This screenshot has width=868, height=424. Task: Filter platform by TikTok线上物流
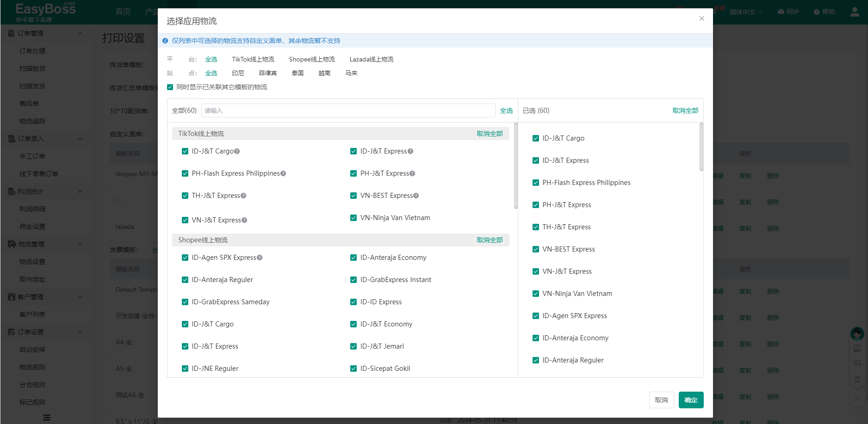[x=253, y=59]
